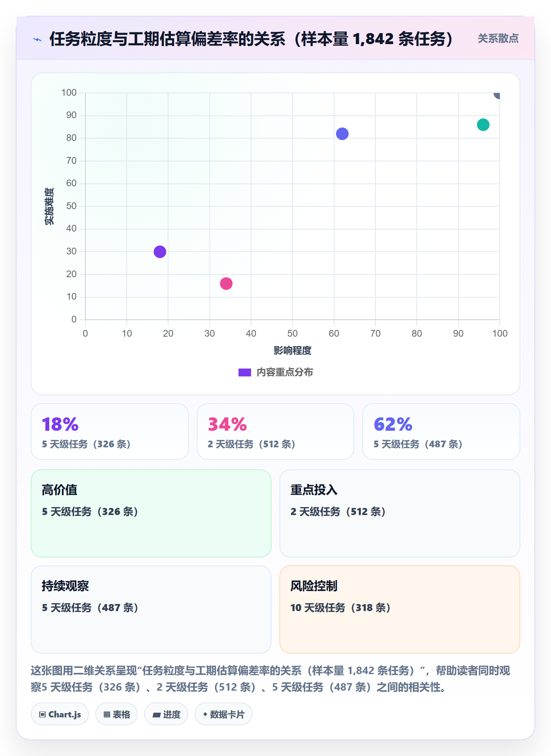Click the gray scatter point at the chart corner

pos(497,95)
